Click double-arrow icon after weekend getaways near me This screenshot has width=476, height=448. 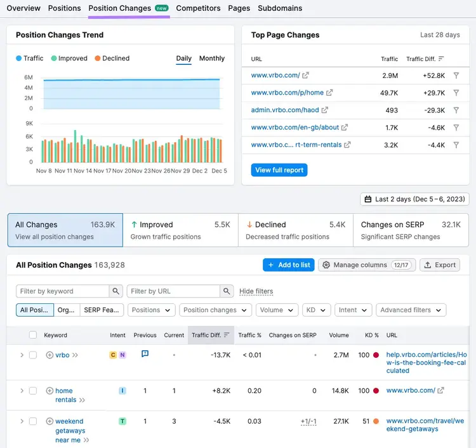tap(86, 440)
